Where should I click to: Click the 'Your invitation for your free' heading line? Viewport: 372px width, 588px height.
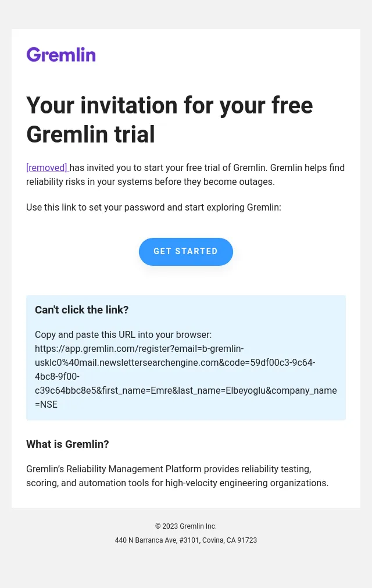(x=169, y=105)
